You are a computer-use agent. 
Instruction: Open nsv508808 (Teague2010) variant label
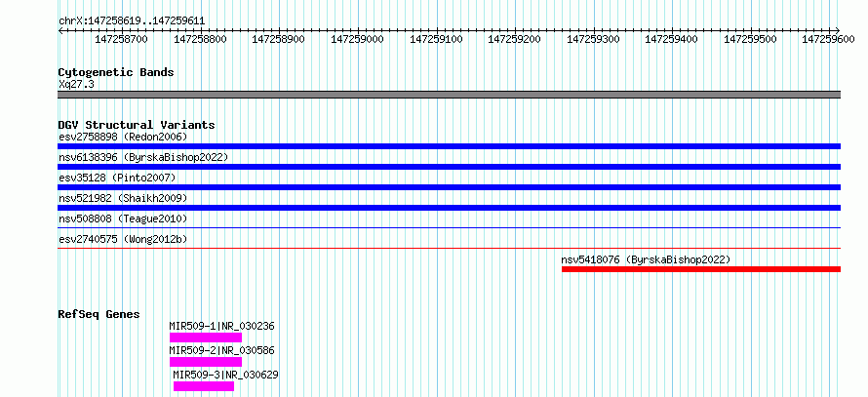pos(123,218)
